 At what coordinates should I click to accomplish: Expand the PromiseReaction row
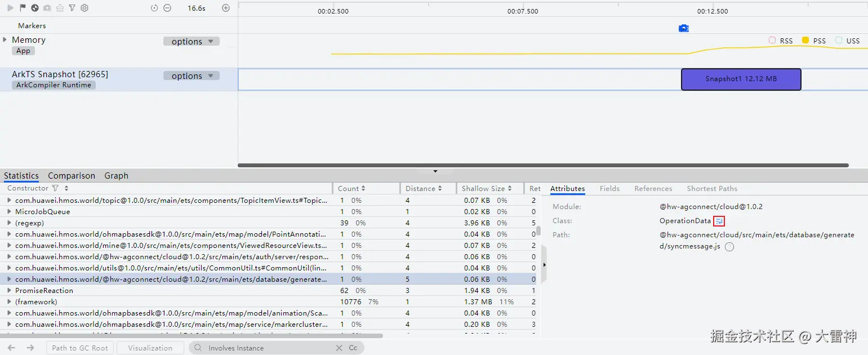[9, 290]
